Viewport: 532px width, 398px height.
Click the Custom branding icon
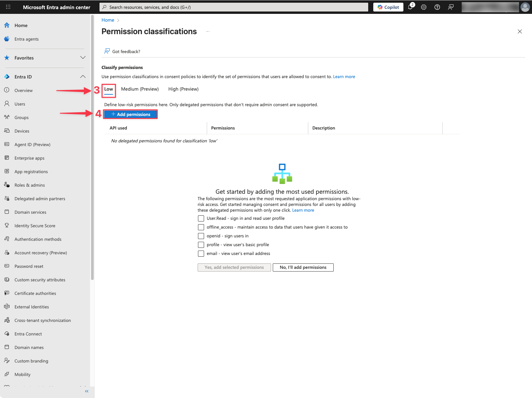[7, 360]
